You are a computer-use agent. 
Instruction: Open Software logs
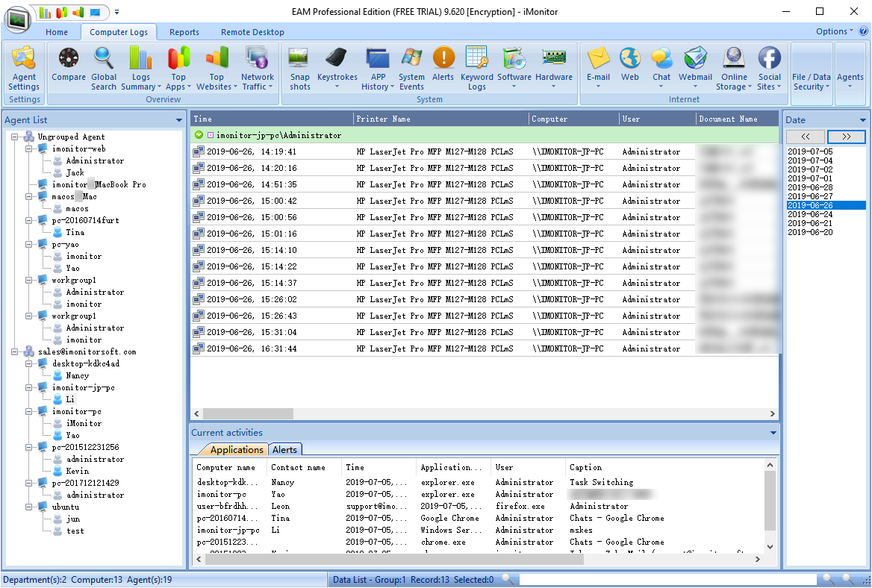(x=514, y=69)
